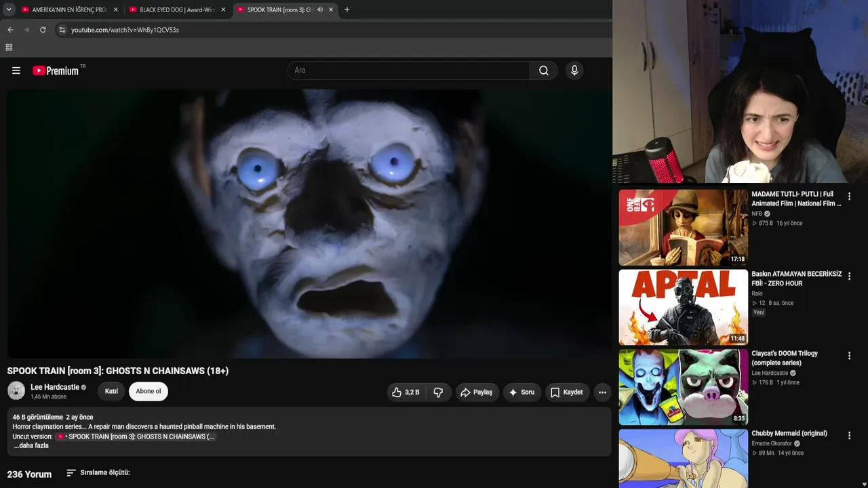Click the SPOOK TRAIN video player
Image resolution: width=868 pixels, height=488 pixels.
click(309, 224)
